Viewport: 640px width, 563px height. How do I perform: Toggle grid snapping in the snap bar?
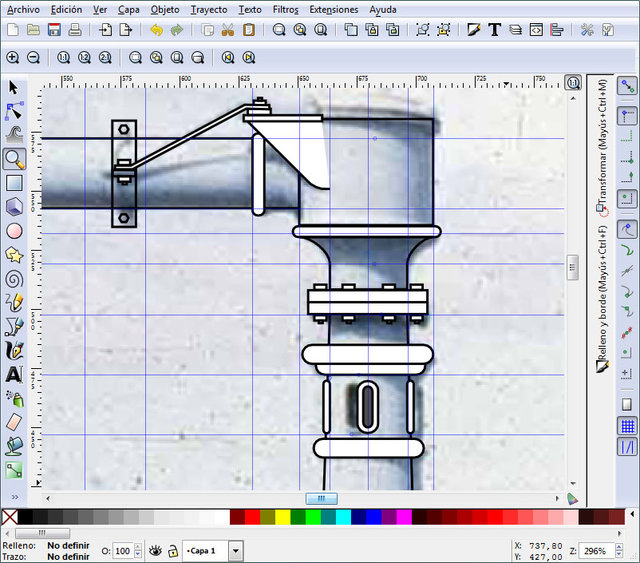point(627,426)
